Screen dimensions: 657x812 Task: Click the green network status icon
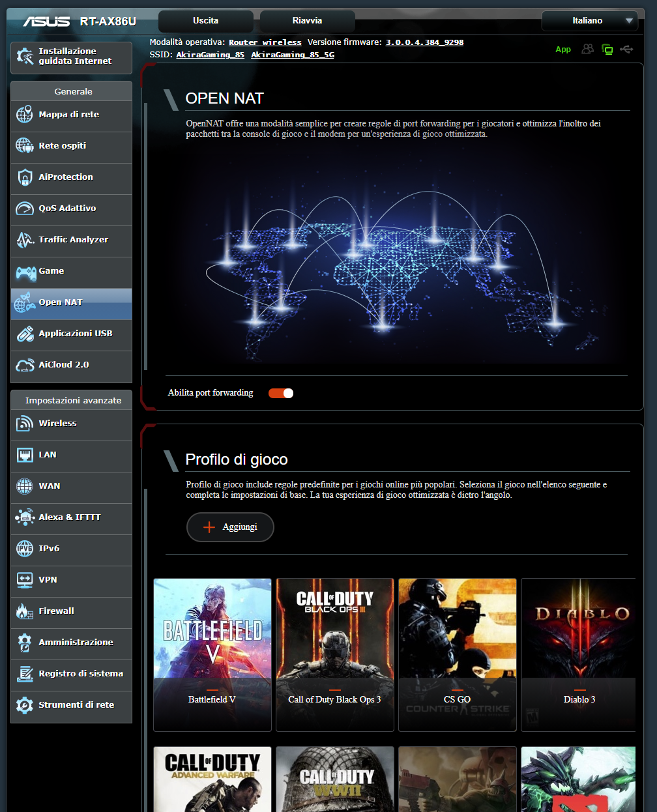(607, 50)
